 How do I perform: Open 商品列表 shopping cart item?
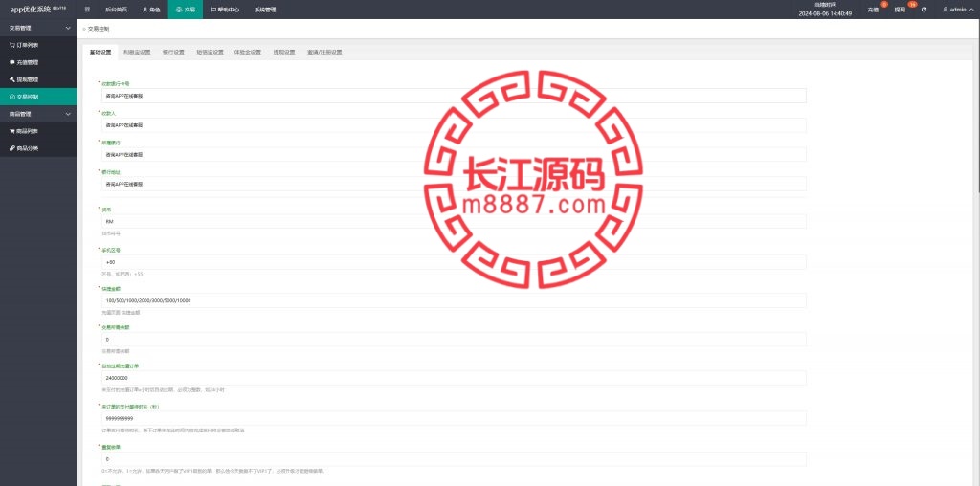coord(38,131)
